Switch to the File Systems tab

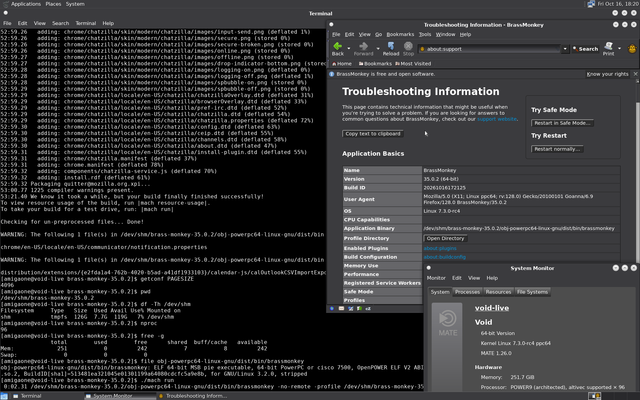(532, 292)
